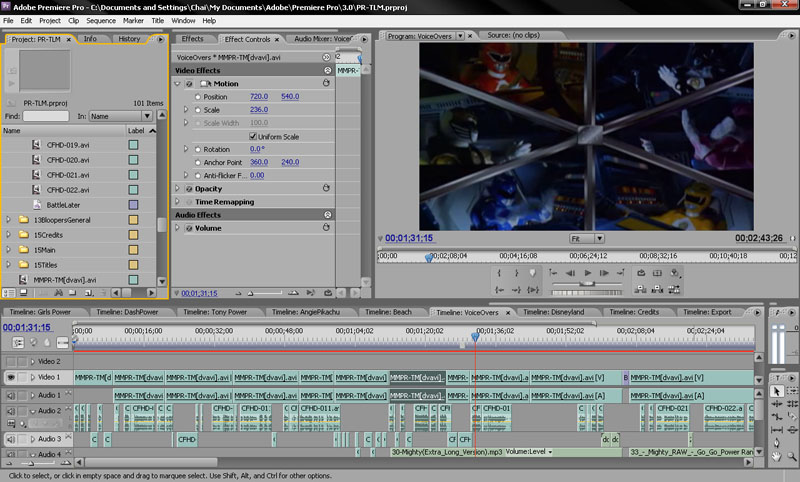Screen dimensions: 800x482
Task: Expand the 13BloopersGeneral bin
Action: pyautogui.click(x=8, y=220)
